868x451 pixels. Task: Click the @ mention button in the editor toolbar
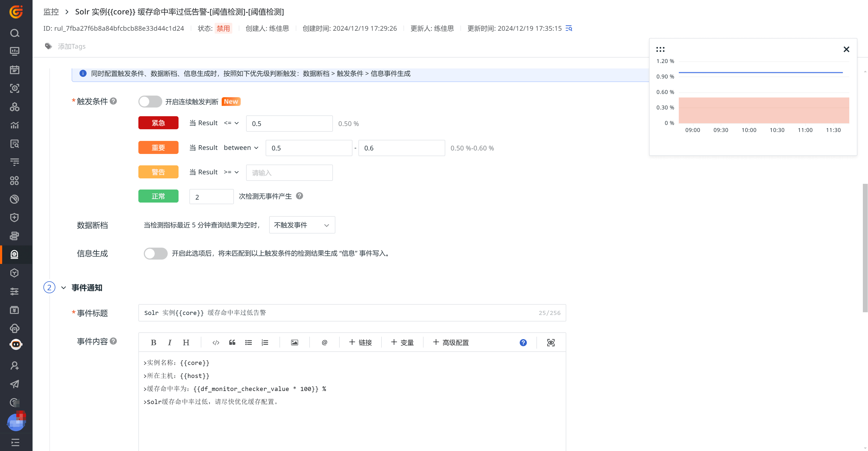tap(325, 342)
